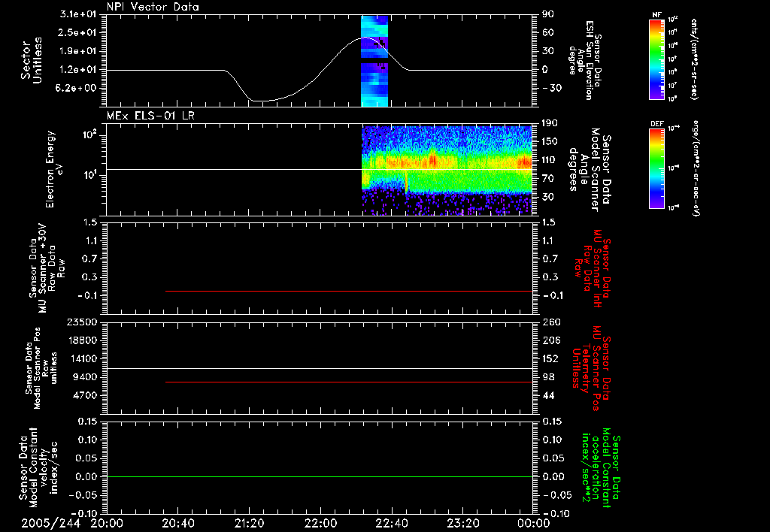Click the ELS-01 electron energy spectrogram
The height and width of the screenshot is (532, 770).
point(447,171)
